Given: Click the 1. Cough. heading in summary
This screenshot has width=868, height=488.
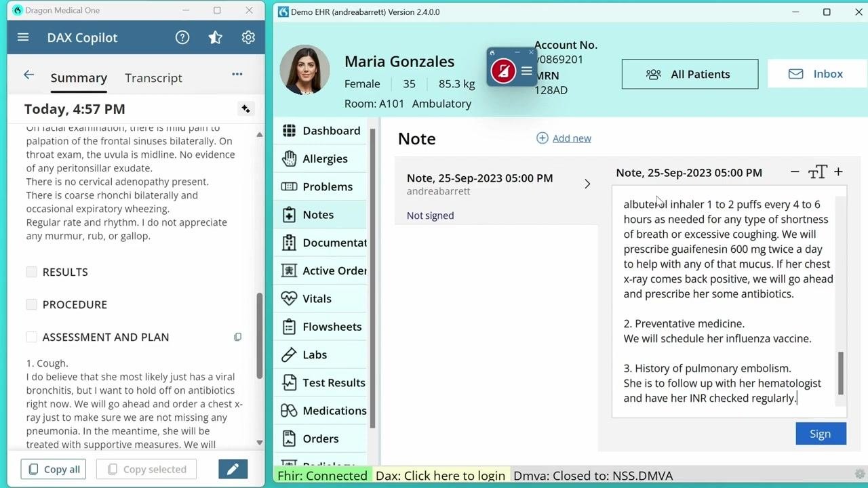Looking at the screenshot, I should 47,363.
